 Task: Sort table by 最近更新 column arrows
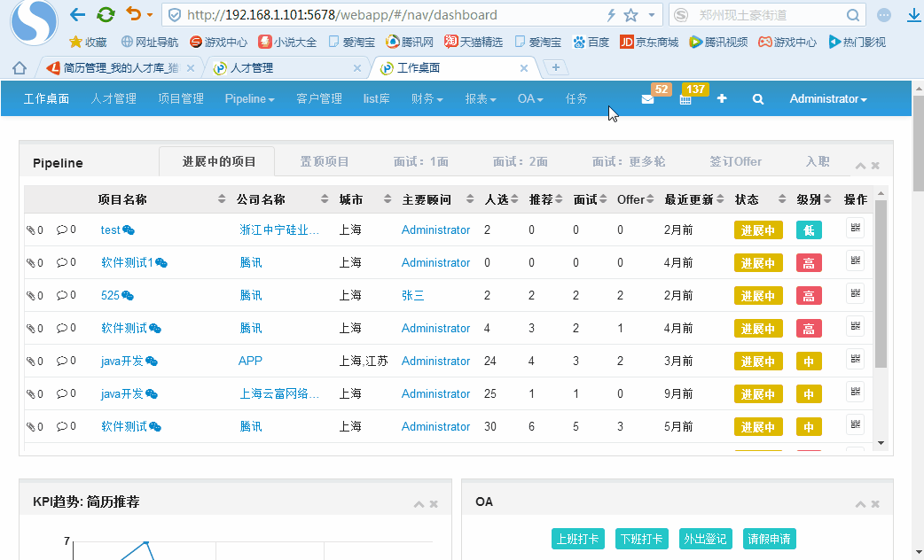[x=720, y=199]
